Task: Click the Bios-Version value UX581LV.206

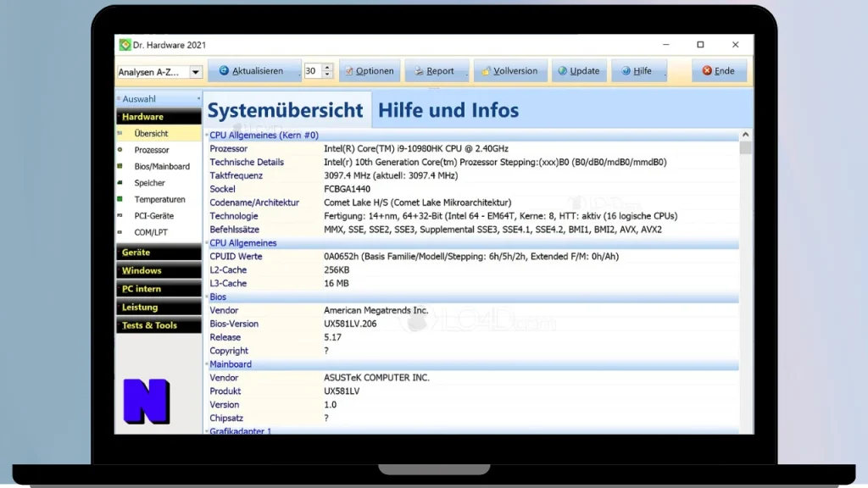Action: (350, 324)
